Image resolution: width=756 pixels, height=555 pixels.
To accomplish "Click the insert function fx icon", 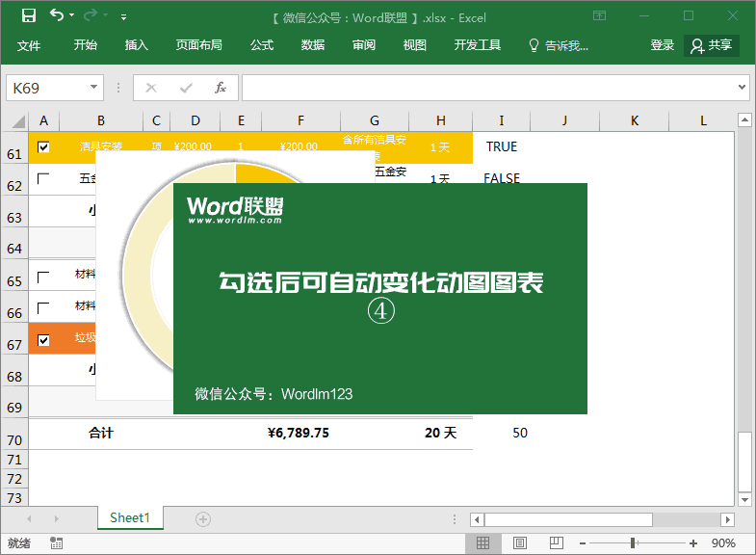I will (221, 88).
